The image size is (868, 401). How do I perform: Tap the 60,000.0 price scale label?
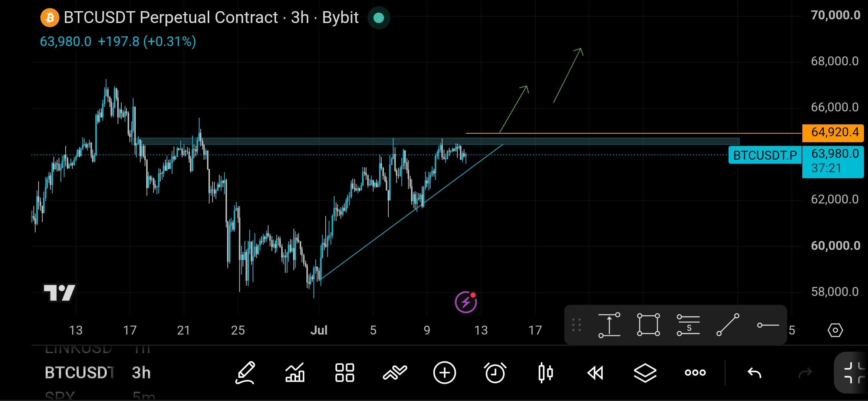[x=835, y=246]
